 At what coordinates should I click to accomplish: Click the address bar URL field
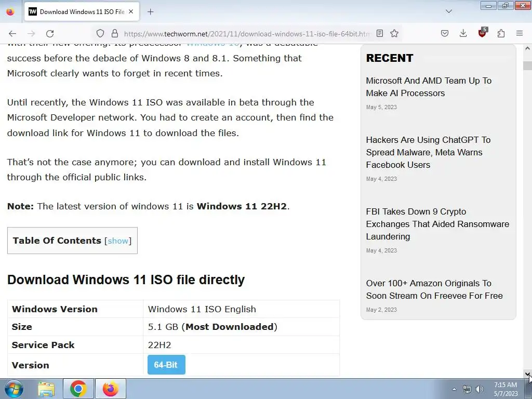(247, 34)
